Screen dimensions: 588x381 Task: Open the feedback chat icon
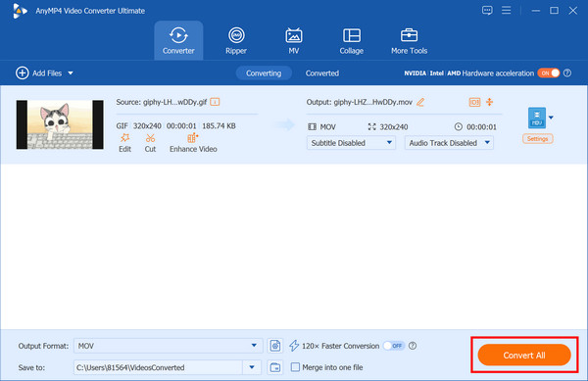(487, 10)
